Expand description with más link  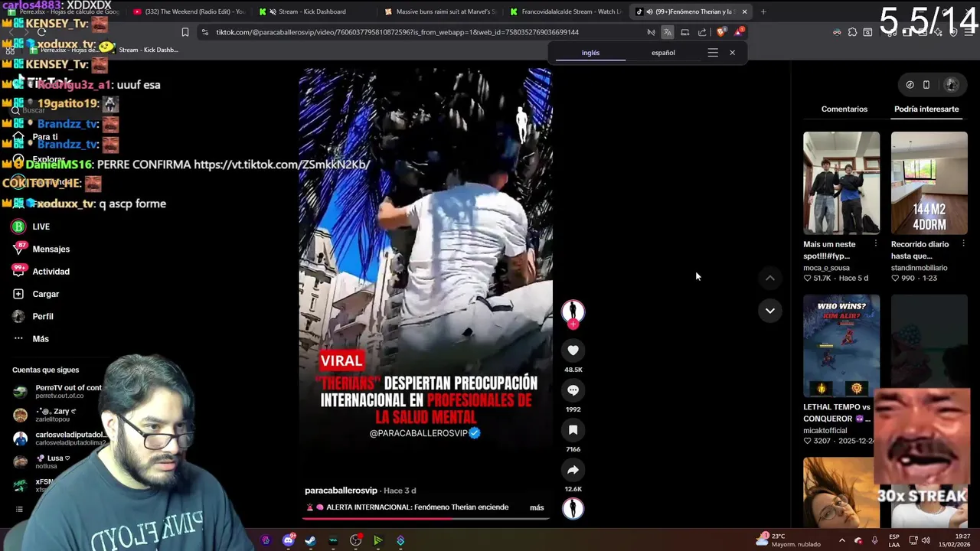[x=537, y=507]
